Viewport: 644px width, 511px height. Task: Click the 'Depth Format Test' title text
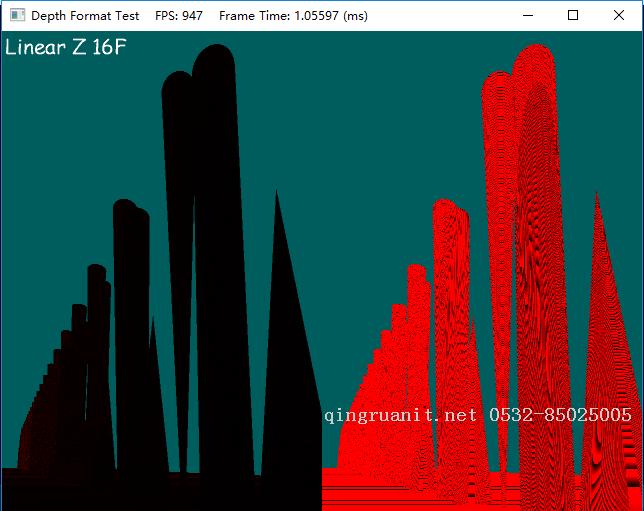(x=85, y=15)
